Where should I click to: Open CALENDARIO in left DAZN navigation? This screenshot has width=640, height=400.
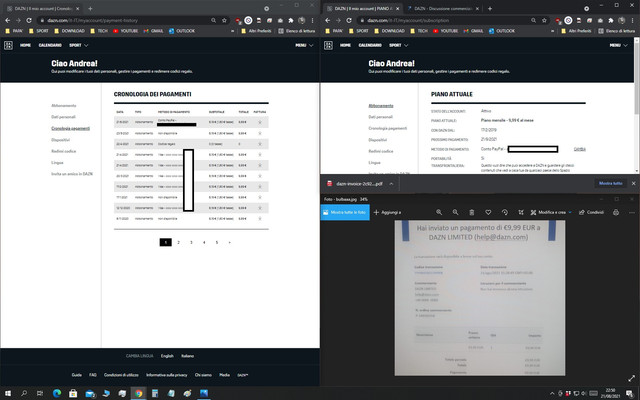tap(50, 45)
